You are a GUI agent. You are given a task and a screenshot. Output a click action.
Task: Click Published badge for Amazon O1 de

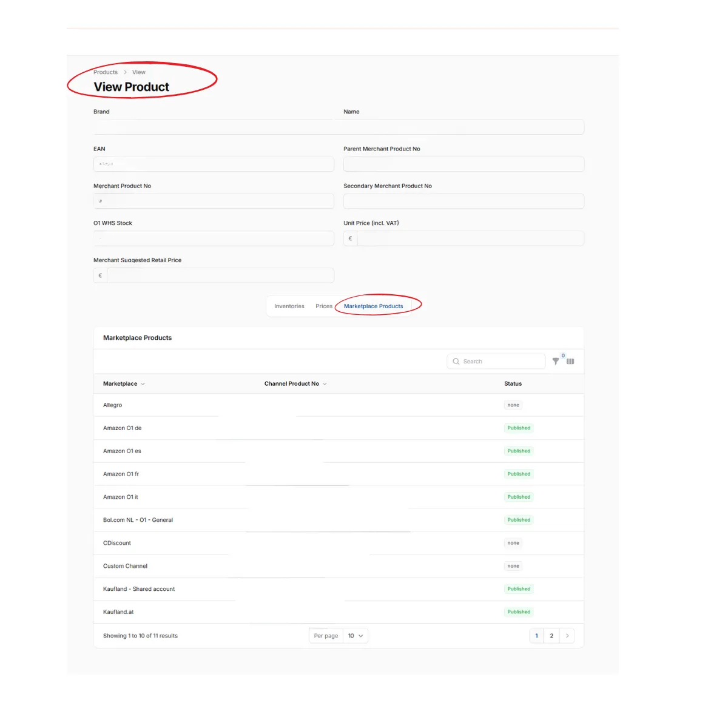pyautogui.click(x=519, y=428)
